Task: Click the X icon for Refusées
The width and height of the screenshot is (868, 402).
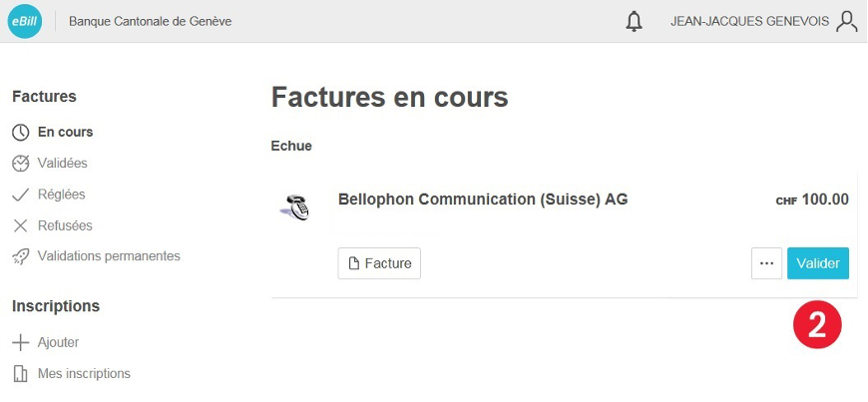Action: (21, 225)
